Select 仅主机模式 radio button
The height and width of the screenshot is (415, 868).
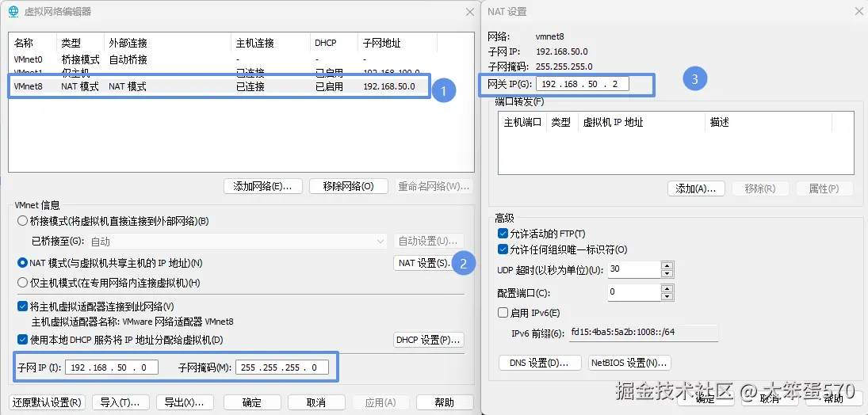(x=22, y=283)
